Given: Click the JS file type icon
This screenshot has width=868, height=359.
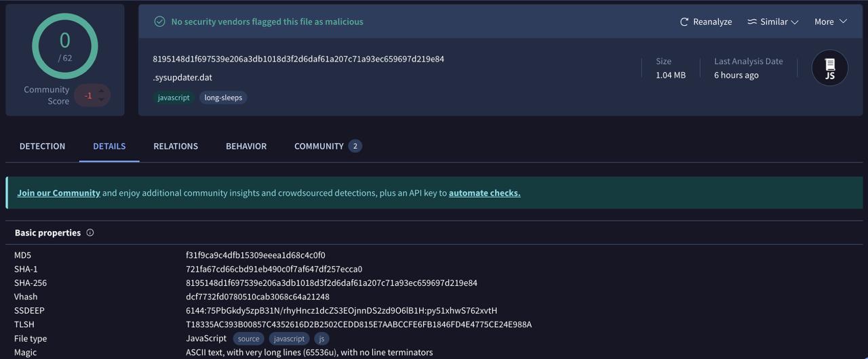Looking at the screenshot, I should click(829, 68).
